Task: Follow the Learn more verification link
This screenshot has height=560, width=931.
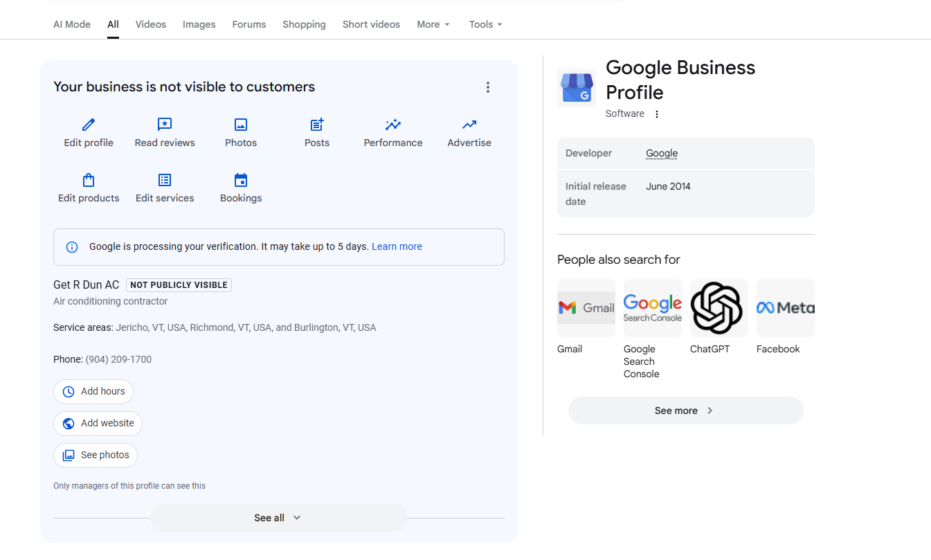Action: tap(397, 246)
